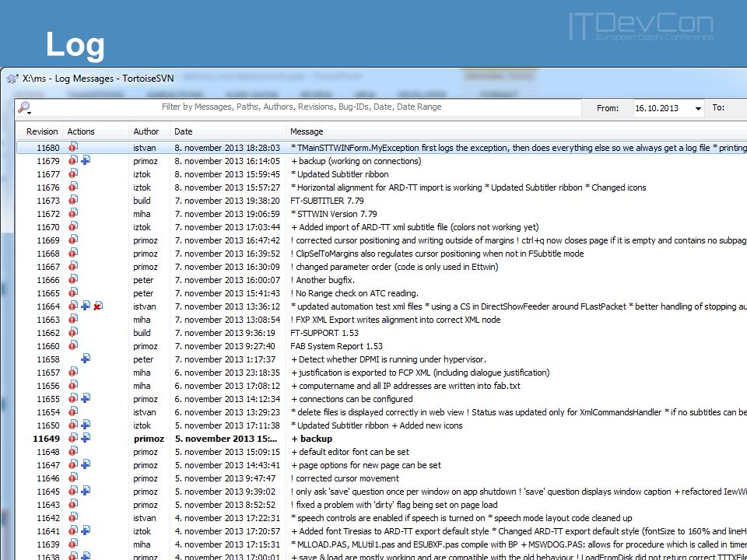Click the added action icon for revision 11655

(x=86, y=398)
